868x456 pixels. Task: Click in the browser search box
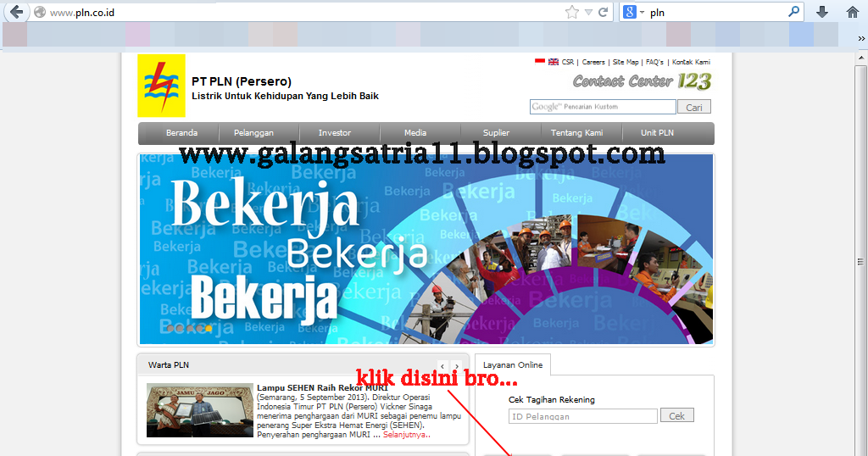717,12
